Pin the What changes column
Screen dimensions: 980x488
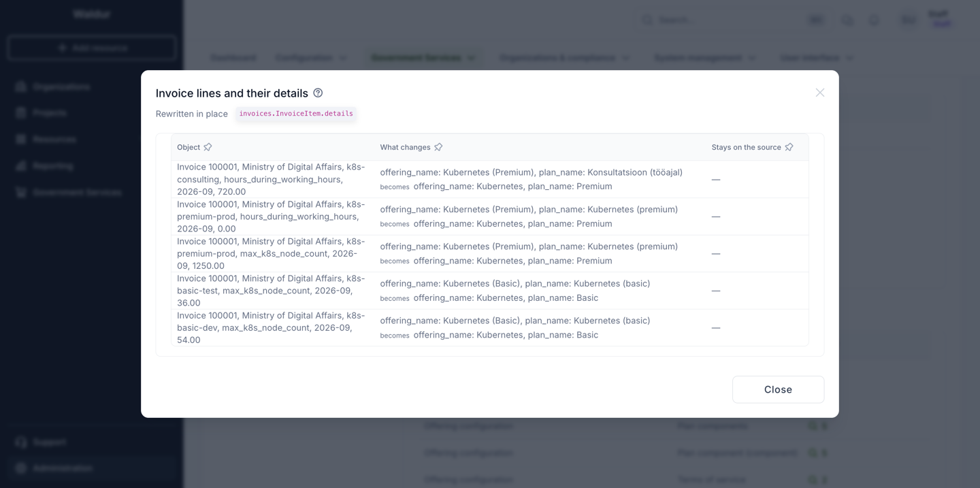438,147
